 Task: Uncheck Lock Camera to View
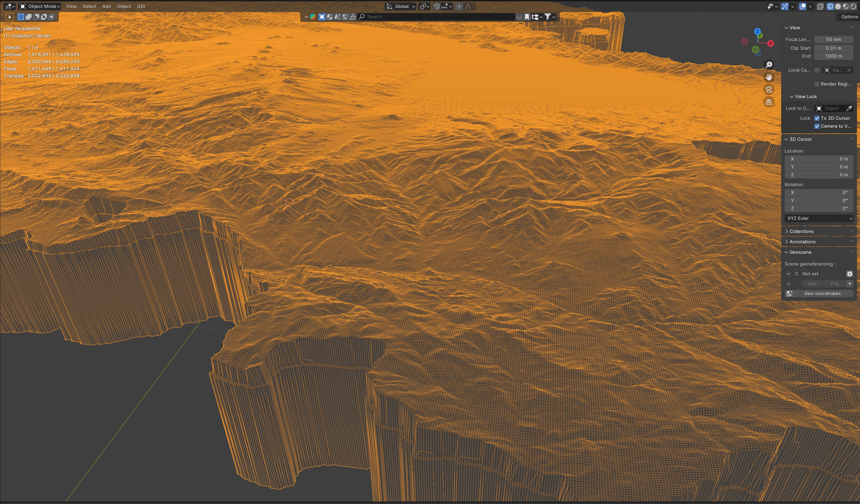817,126
